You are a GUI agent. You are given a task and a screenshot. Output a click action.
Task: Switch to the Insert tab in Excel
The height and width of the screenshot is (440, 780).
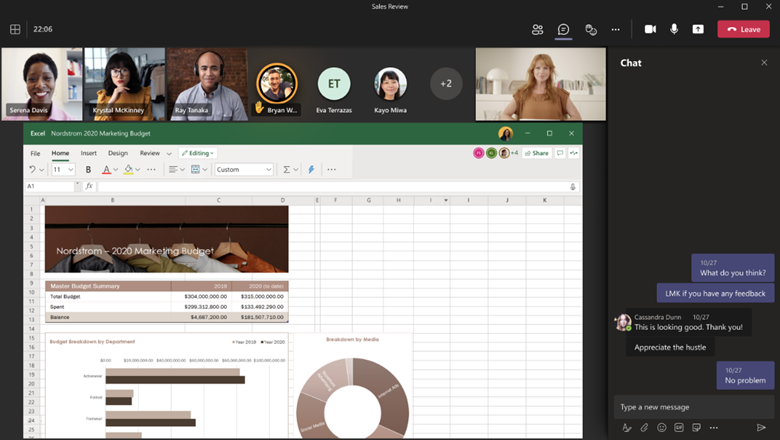click(x=89, y=153)
